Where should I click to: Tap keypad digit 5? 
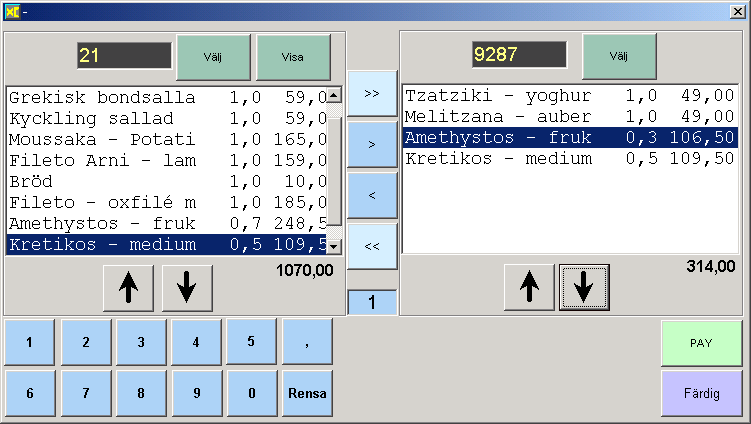tap(251, 342)
